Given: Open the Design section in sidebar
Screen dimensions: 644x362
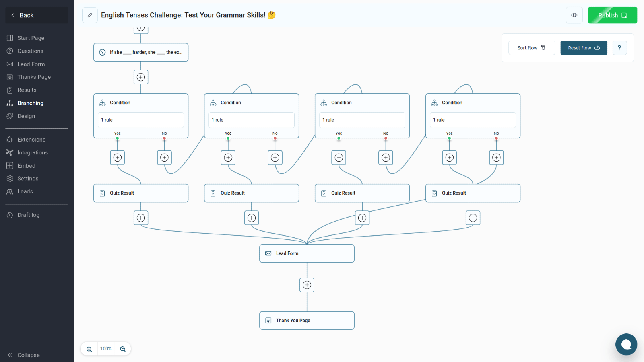Looking at the screenshot, I should (x=26, y=116).
